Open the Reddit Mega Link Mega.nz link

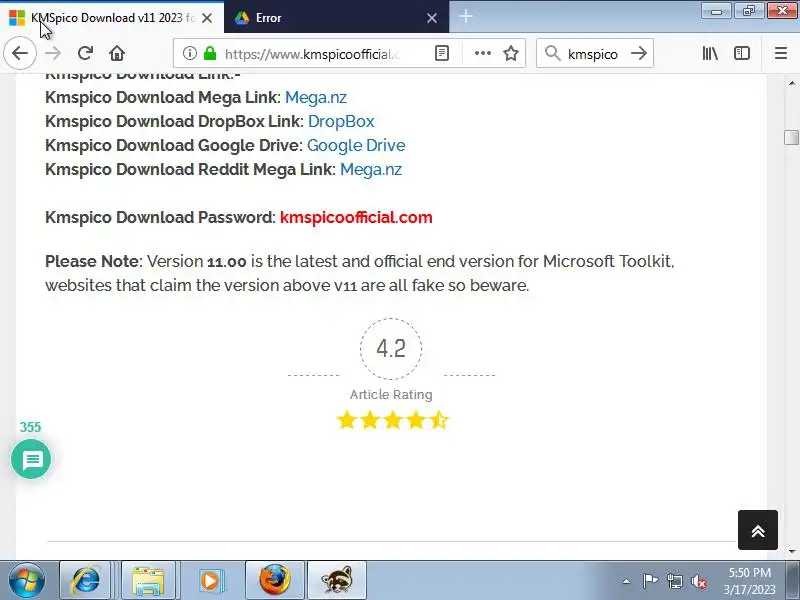pyautogui.click(x=371, y=169)
